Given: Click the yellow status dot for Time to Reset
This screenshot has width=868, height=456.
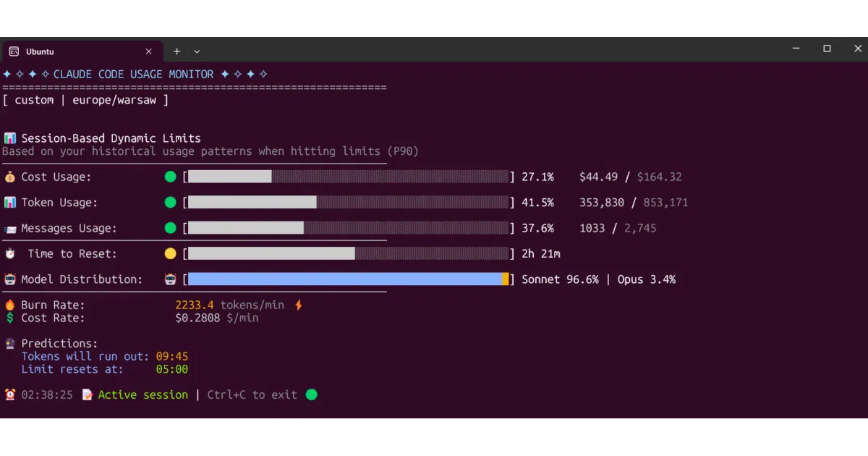Looking at the screenshot, I should pos(171,253).
